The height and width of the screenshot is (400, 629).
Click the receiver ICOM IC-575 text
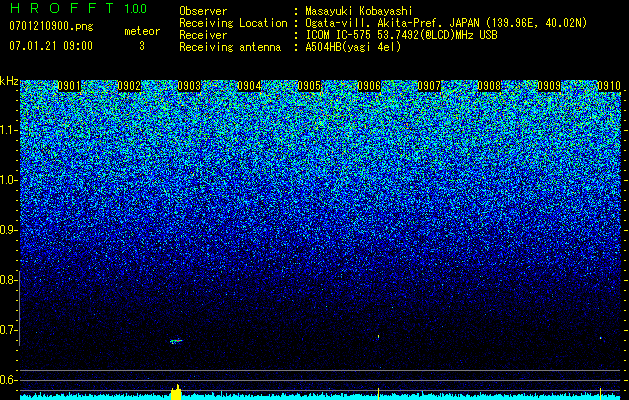click(339, 35)
